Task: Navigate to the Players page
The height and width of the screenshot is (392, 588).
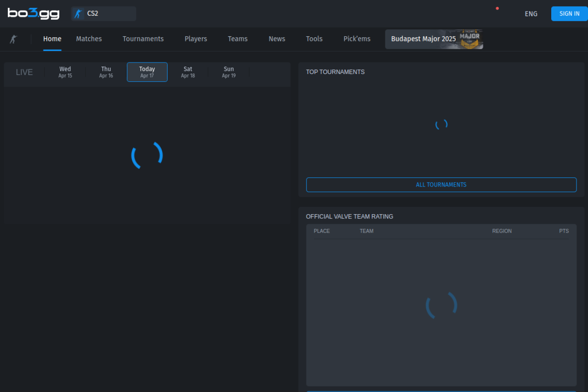Action: [196, 39]
